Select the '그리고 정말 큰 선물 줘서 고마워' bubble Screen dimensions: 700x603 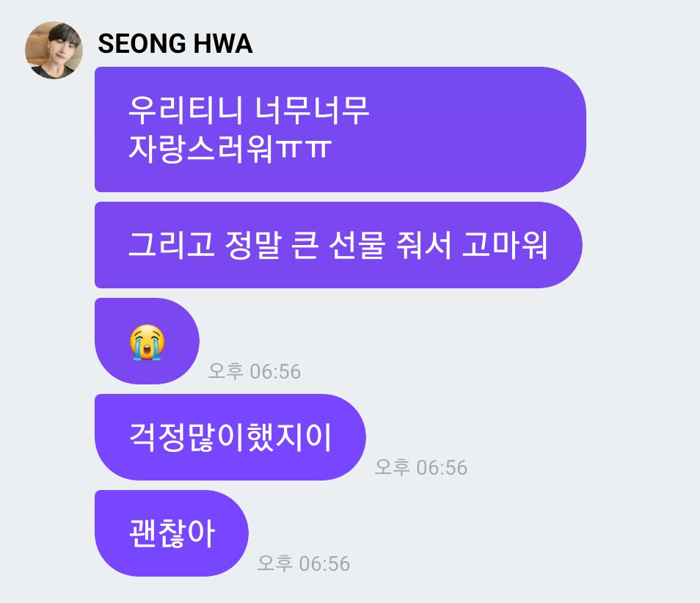pyautogui.click(x=338, y=244)
